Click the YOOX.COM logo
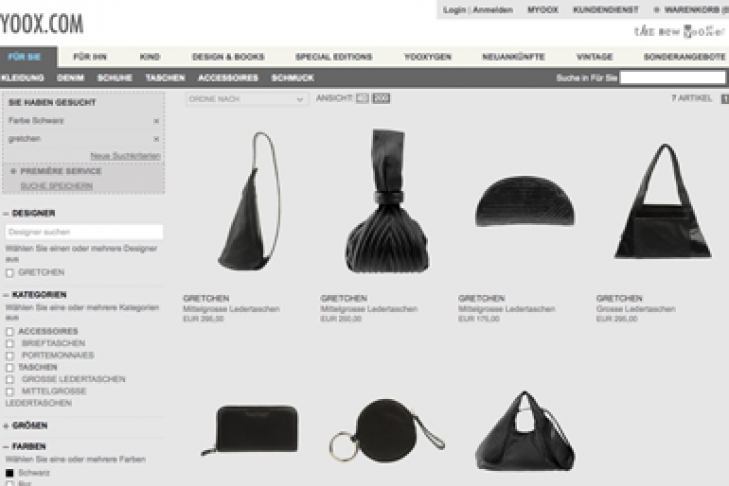Image resolution: width=729 pixels, height=486 pixels. click(x=42, y=22)
